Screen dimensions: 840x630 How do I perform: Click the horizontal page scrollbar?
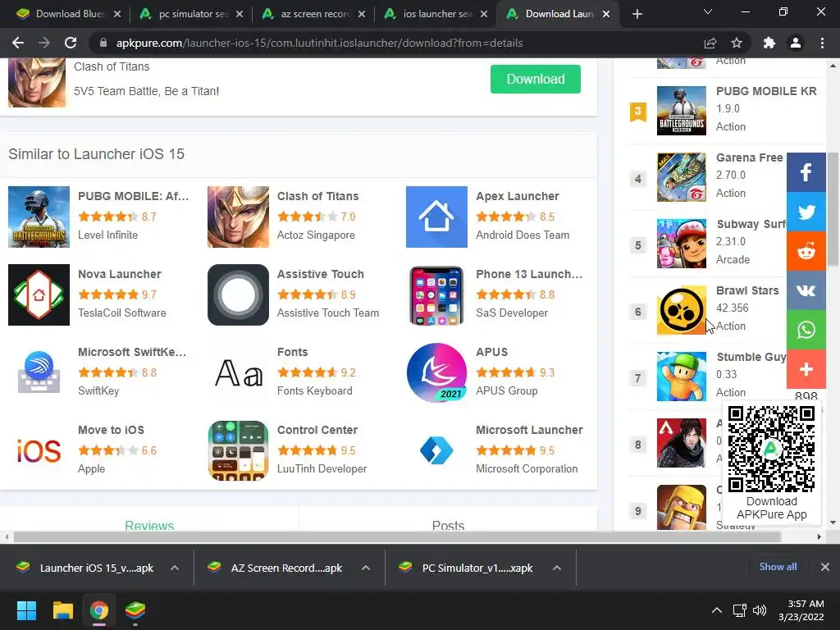click(x=396, y=536)
